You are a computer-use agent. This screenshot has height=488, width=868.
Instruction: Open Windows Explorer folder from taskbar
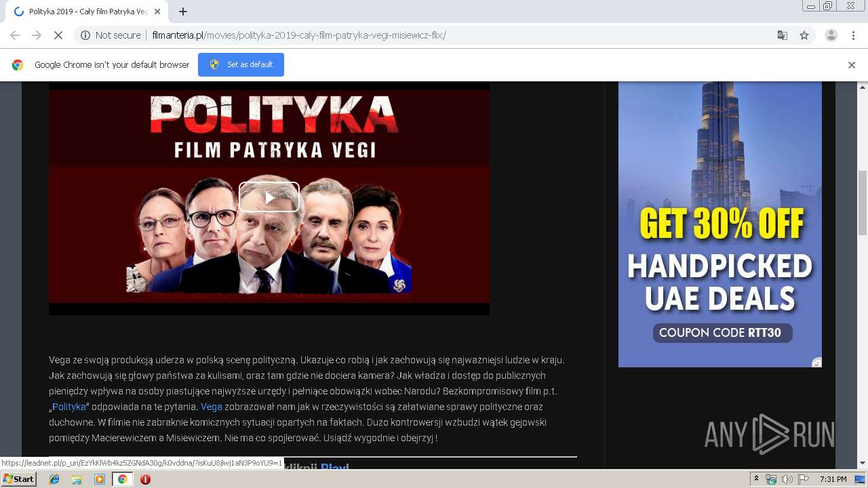pyautogui.click(x=77, y=479)
